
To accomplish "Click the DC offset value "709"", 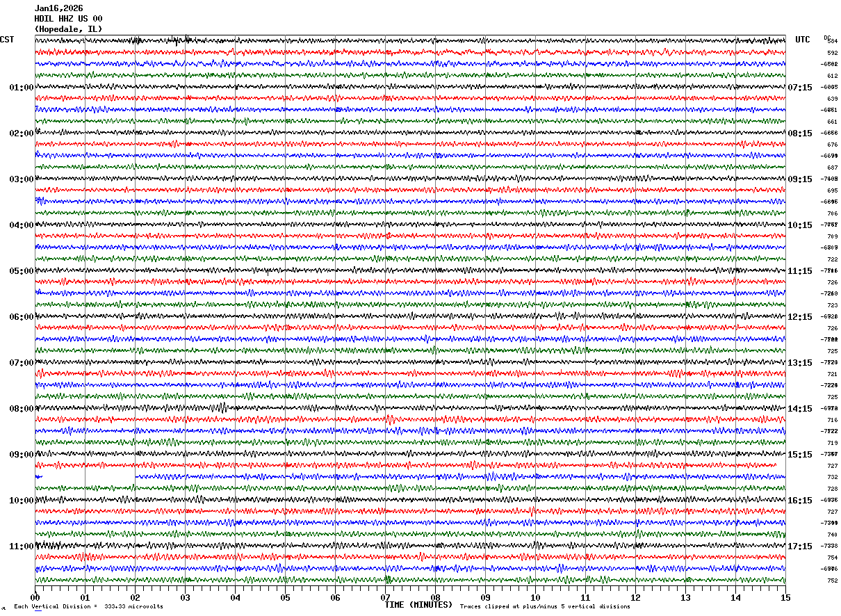I will 832,236.
